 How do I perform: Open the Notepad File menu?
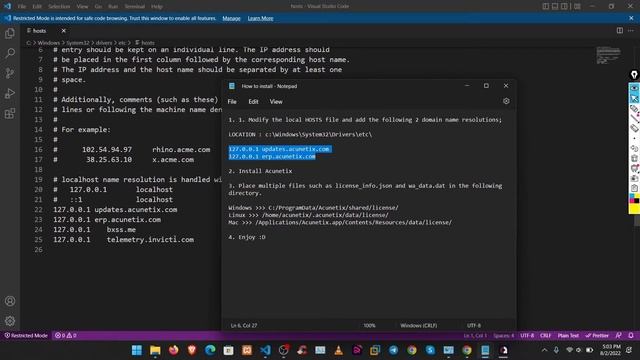232,102
